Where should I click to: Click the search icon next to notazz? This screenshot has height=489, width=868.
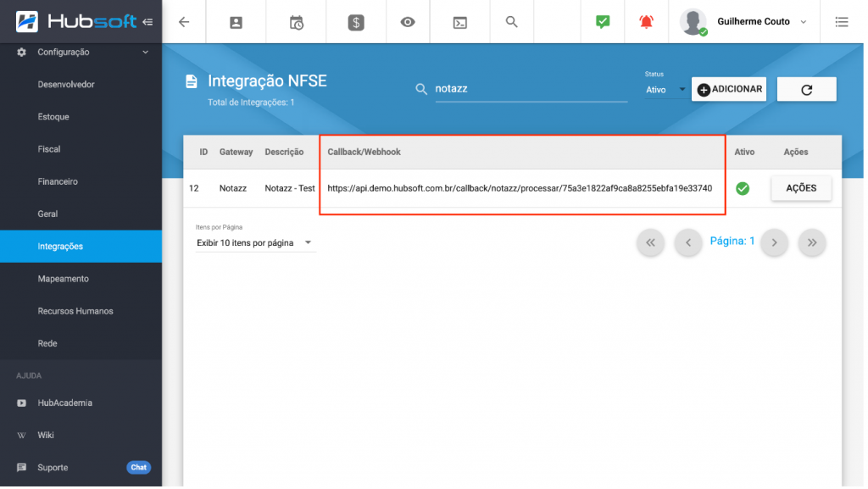[421, 89]
